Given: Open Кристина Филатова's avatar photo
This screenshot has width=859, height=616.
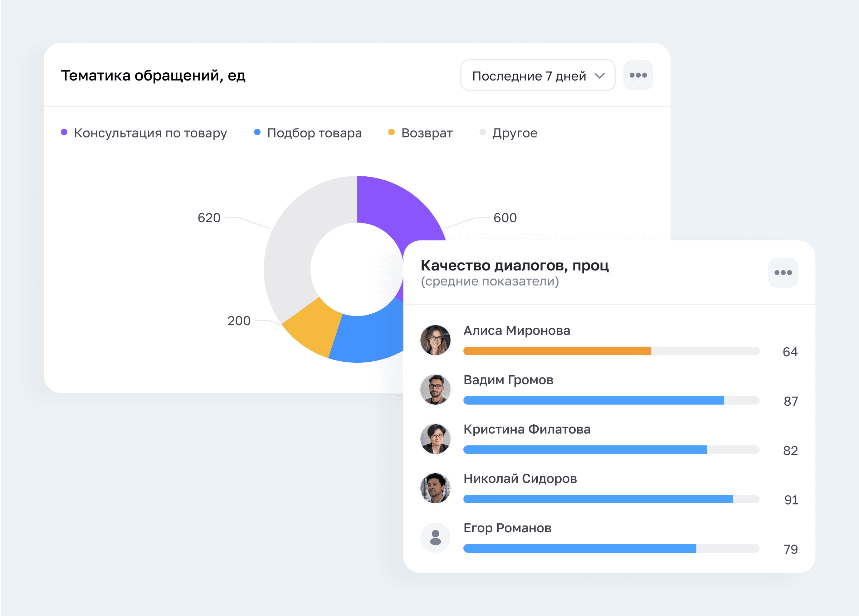Looking at the screenshot, I should pyautogui.click(x=435, y=439).
